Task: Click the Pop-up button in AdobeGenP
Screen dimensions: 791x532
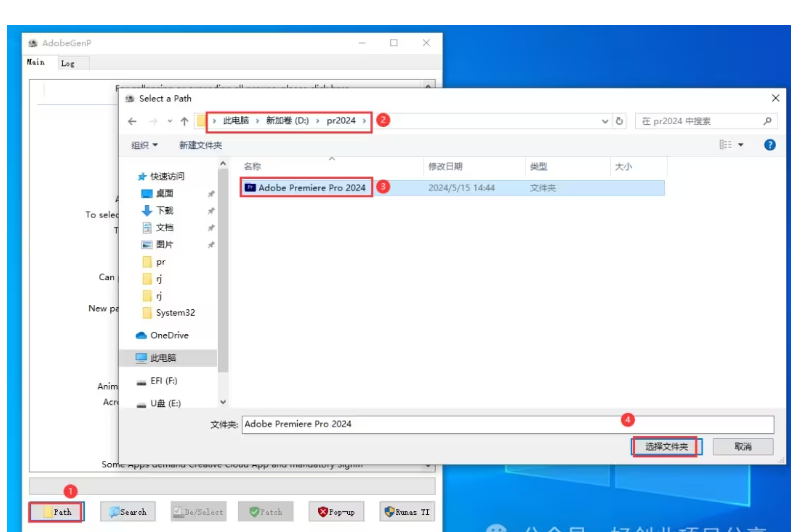Action: 336,512
